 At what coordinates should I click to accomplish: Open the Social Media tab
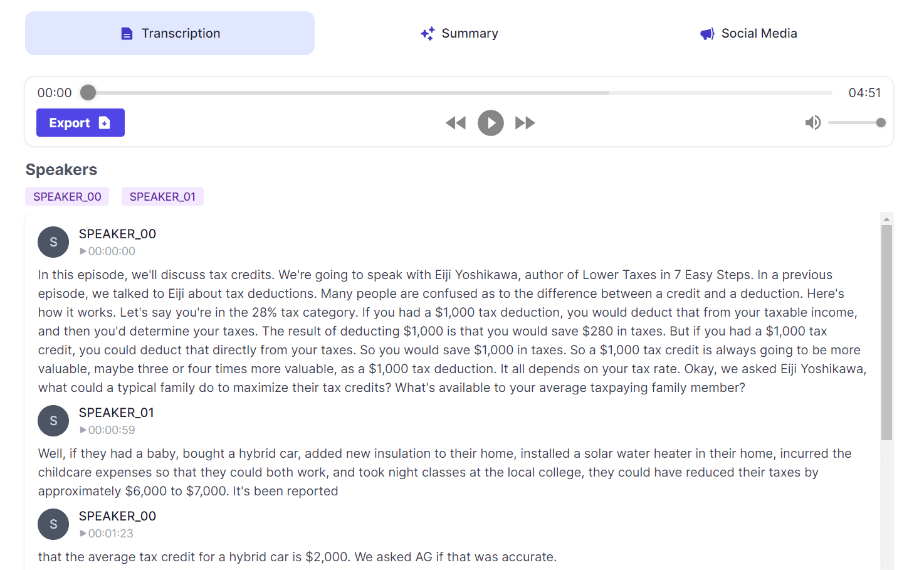(748, 33)
